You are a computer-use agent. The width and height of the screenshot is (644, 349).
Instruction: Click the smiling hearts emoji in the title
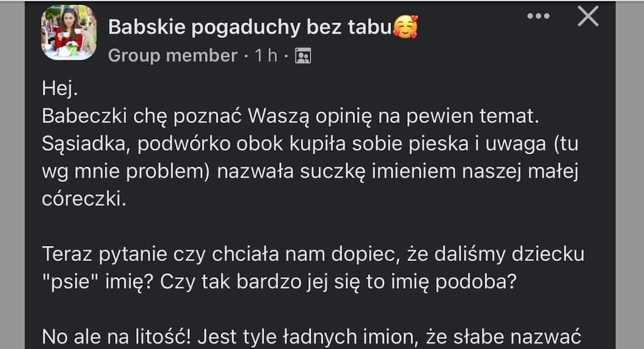coord(405,27)
